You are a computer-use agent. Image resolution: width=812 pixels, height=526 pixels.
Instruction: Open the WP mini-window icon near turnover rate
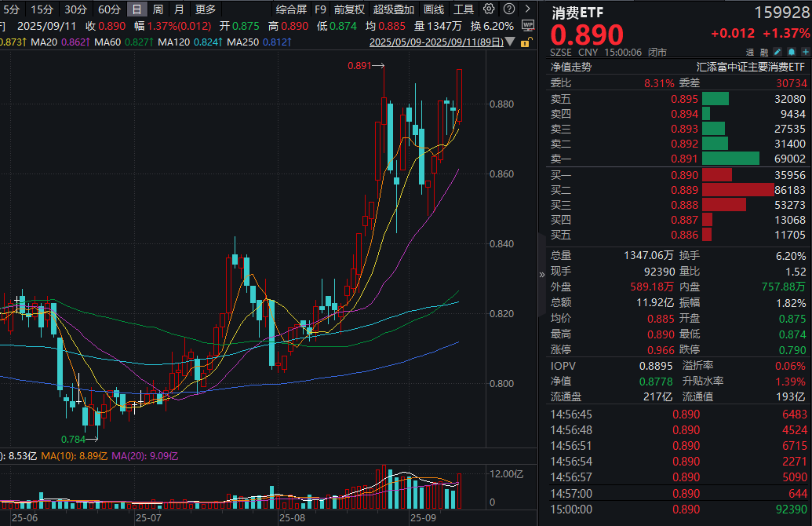point(527,24)
